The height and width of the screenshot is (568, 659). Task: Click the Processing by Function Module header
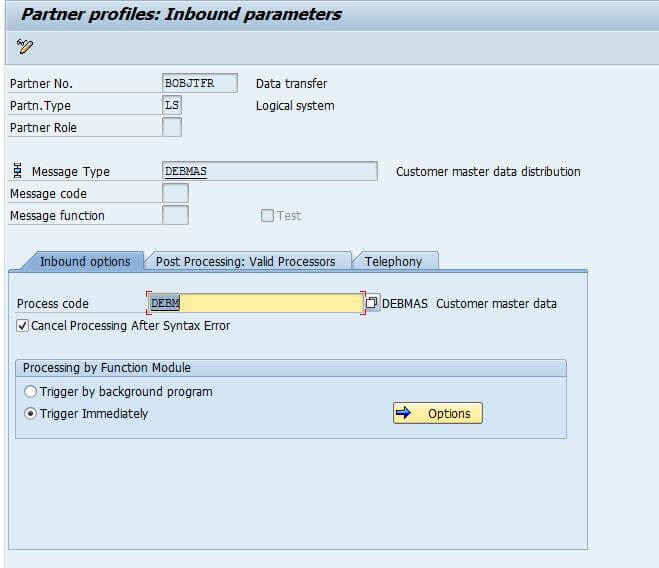107,368
